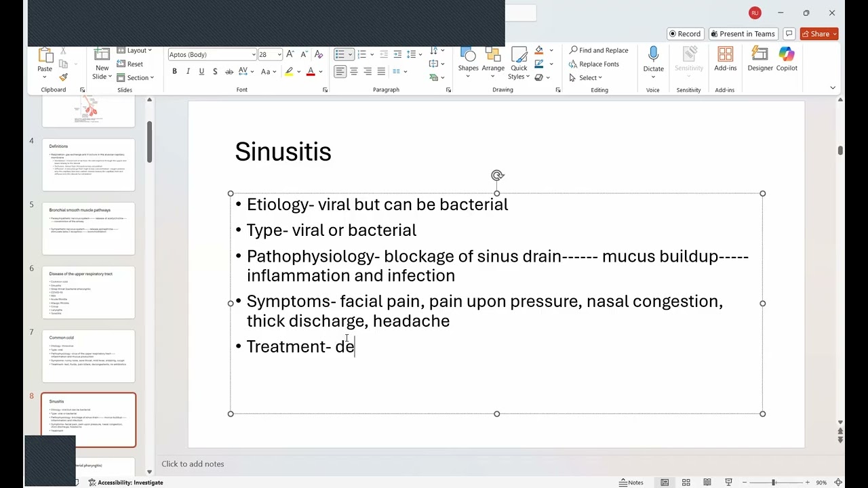
Task: Select the Format Painter brush icon
Action: tap(63, 77)
